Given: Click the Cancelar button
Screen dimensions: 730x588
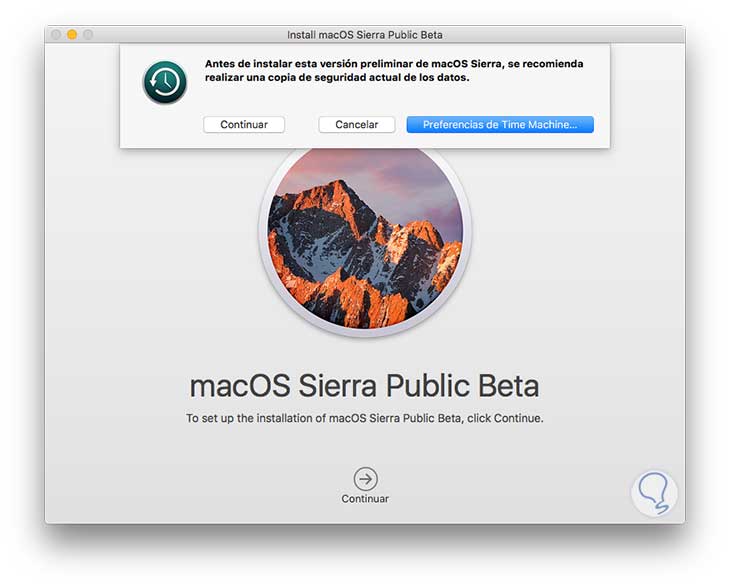Looking at the screenshot, I should (357, 124).
